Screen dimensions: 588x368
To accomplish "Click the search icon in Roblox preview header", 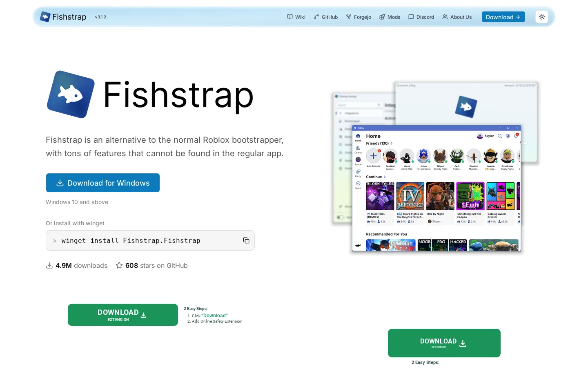I will pos(500,136).
